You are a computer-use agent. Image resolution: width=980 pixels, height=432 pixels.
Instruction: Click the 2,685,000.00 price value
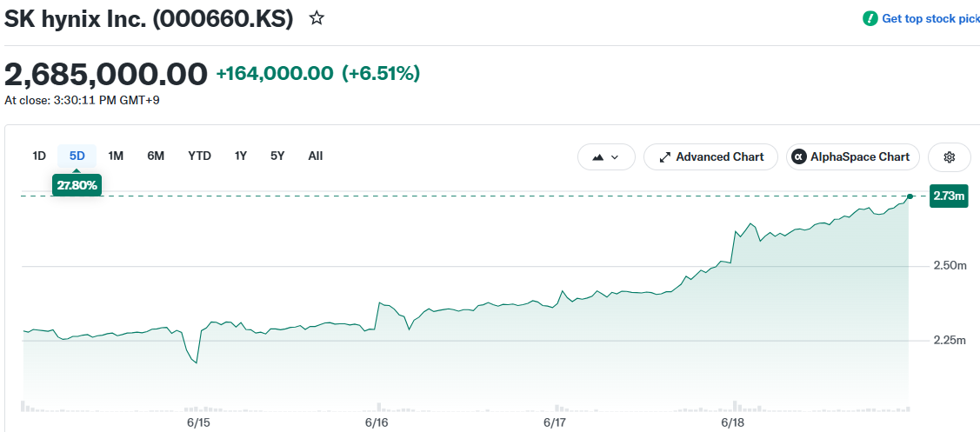(105, 75)
